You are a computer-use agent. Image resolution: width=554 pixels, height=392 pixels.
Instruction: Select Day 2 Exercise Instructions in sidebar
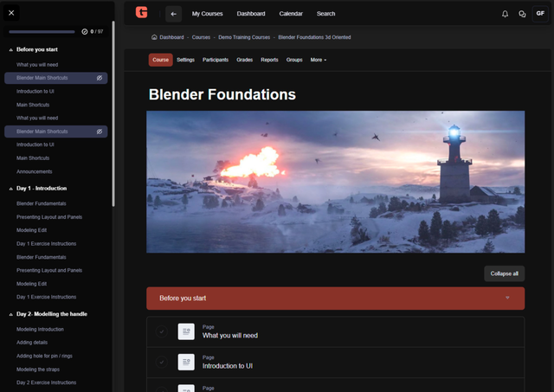tap(46, 382)
